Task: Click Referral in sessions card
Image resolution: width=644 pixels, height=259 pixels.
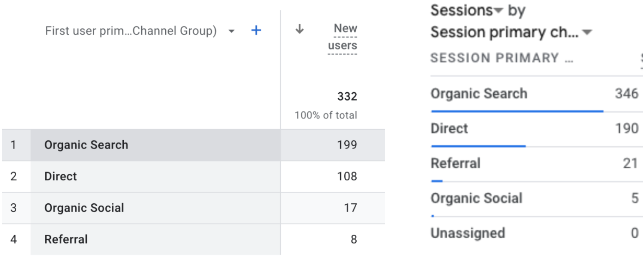Action: tap(455, 163)
